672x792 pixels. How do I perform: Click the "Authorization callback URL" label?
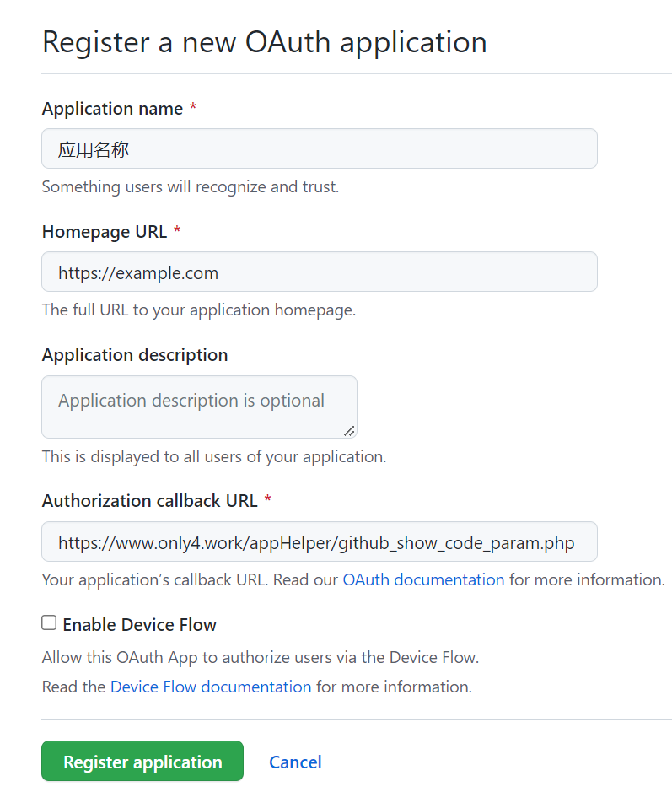tap(149, 501)
